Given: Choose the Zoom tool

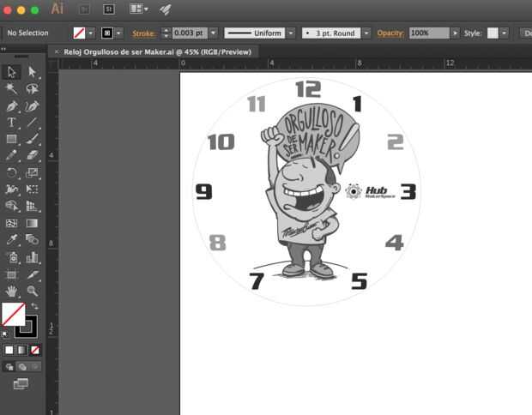Looking at the screenshot, I should [x=33, y=292].
